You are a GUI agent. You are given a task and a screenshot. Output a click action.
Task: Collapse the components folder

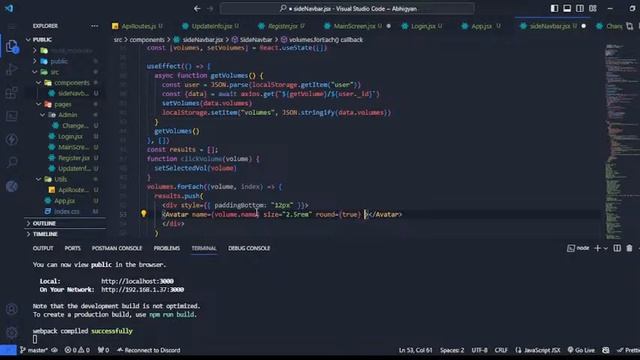coord(71,82)
